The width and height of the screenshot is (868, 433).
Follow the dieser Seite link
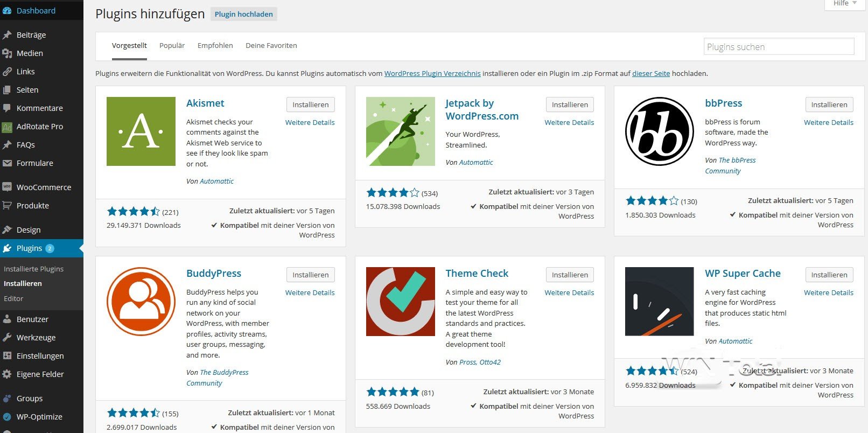[651, 73]
